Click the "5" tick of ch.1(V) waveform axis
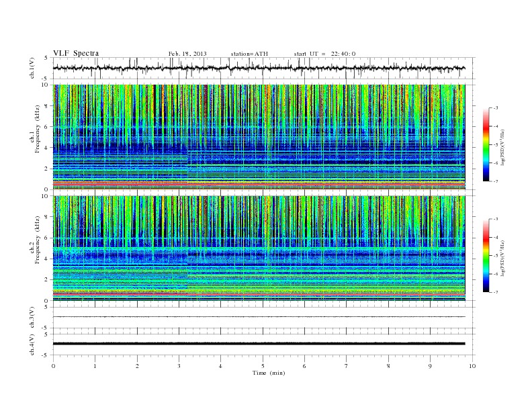532x411 pixels. (46, 58)
